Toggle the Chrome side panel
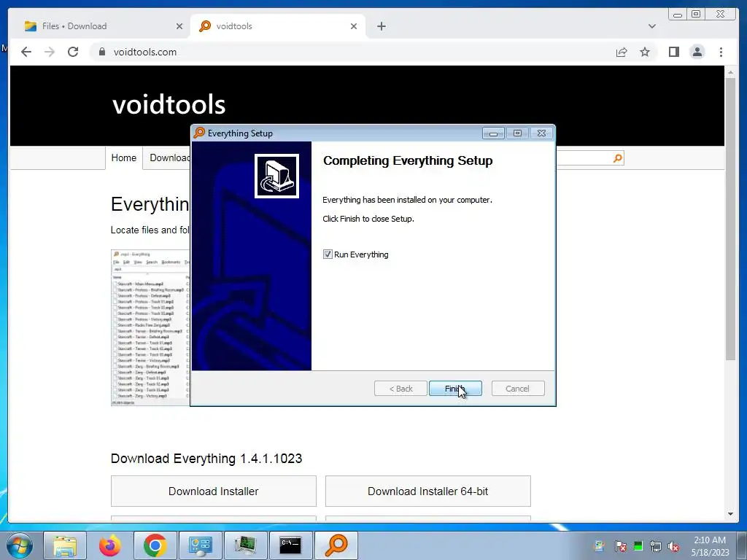The height and width of the screenshot is (560, 747). (673, 52)
